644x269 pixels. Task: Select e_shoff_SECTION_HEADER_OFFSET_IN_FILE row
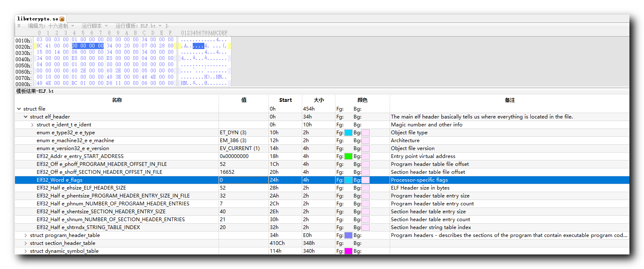point(322,172)
